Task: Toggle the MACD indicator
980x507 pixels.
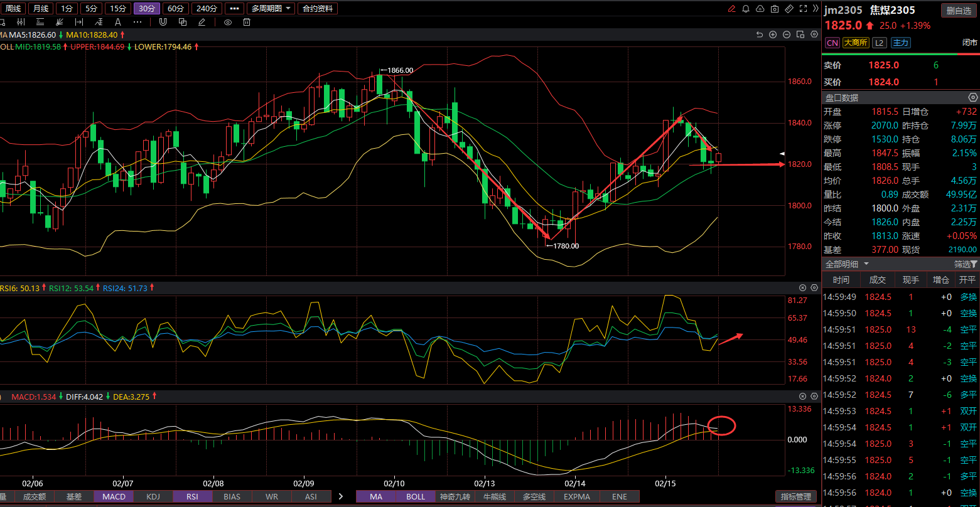Action: coord(114,496)
